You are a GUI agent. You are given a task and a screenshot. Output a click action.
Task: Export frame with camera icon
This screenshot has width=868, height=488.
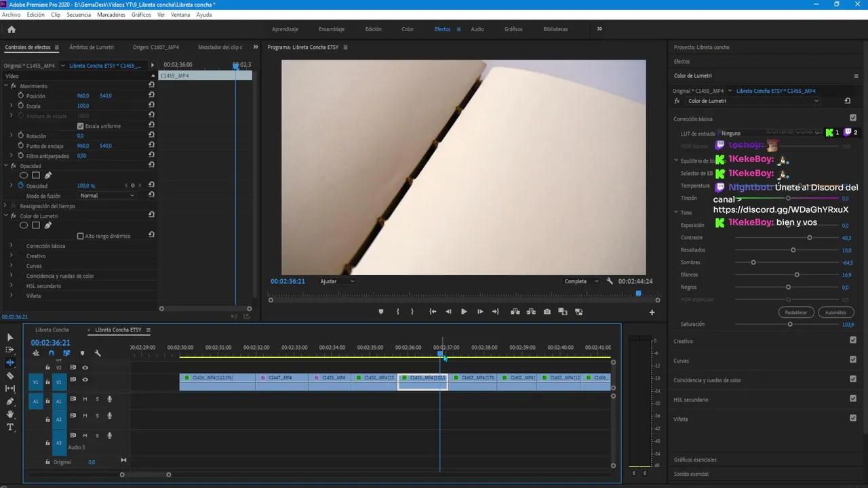[x=547, y=312]
